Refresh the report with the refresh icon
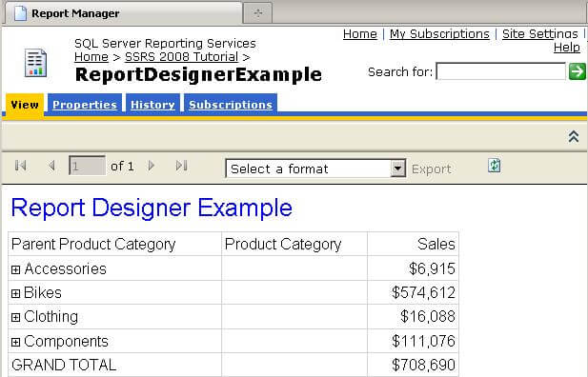Image resolution: width=588 pixels, height=377 pixels. [495, 166]
